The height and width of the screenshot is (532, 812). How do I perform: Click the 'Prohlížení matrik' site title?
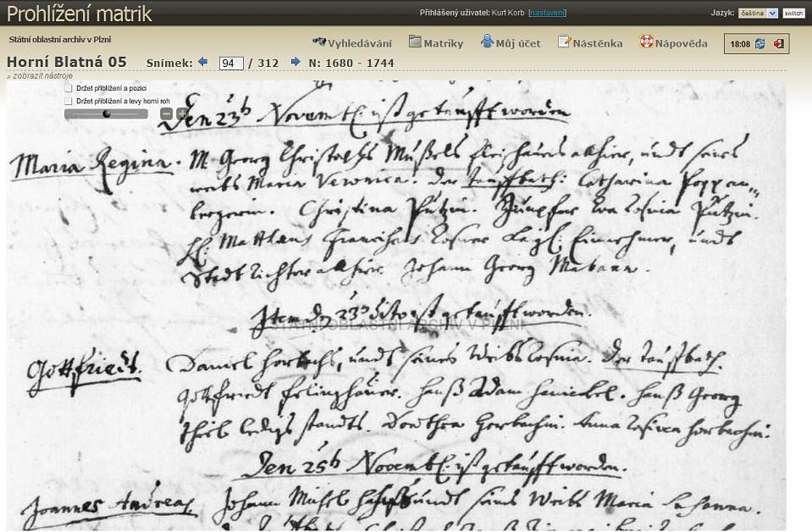[x=80, y=14]
